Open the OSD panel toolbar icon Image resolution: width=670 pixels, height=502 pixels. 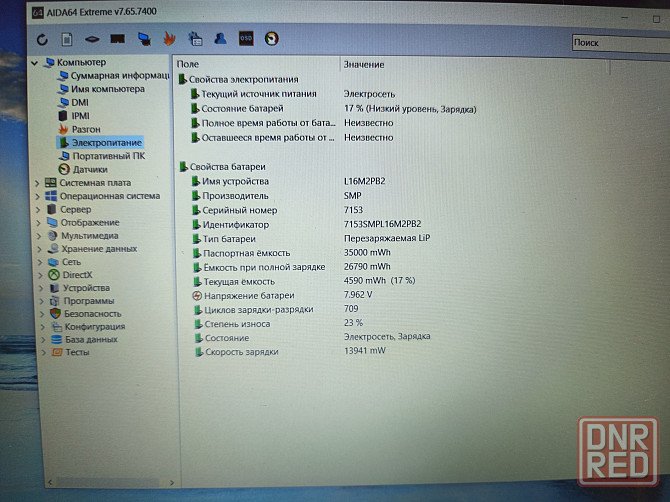[246, 38]
